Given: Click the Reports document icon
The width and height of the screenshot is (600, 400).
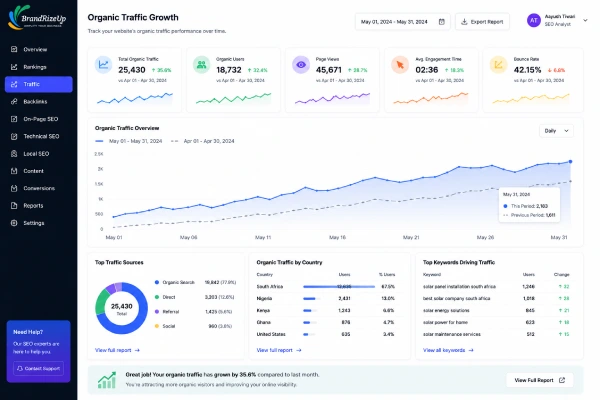Looking at the screenshot, I should coord(14,206).
